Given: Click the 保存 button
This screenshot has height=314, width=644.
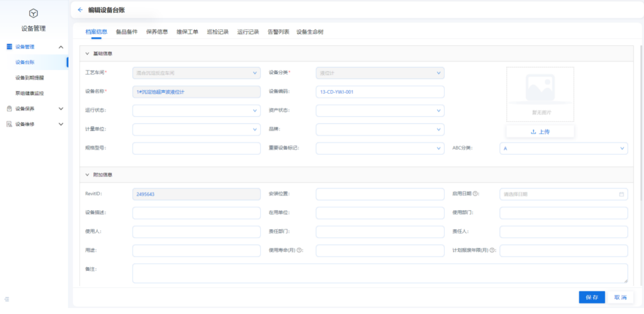Looking at the screenshot, I should (x=591, y=297).
